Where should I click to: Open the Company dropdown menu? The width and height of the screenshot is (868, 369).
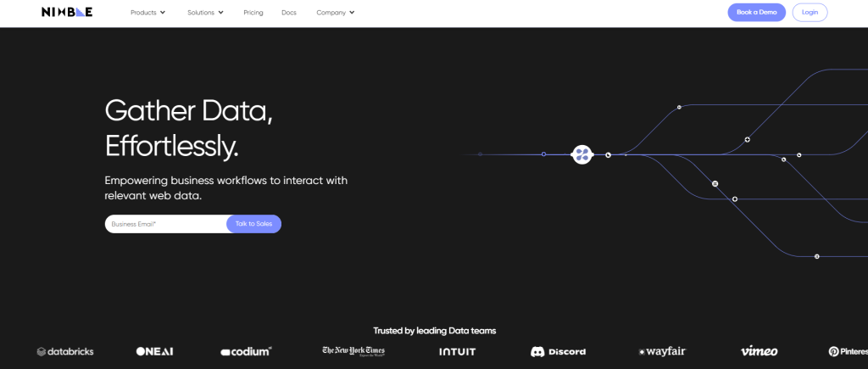pyautogui.click(x=336, y=13)
